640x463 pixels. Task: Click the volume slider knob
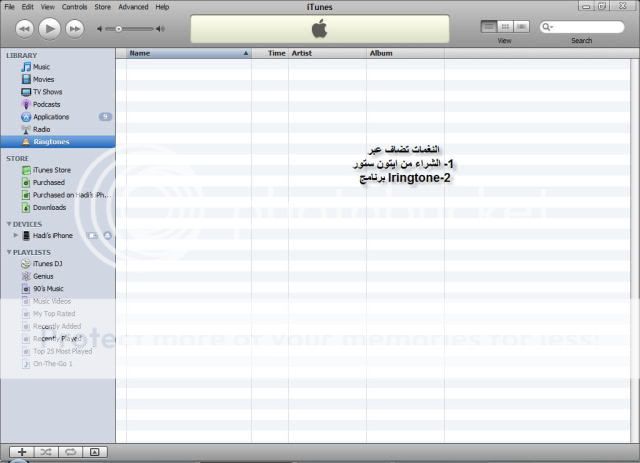[x=119, y=29]
